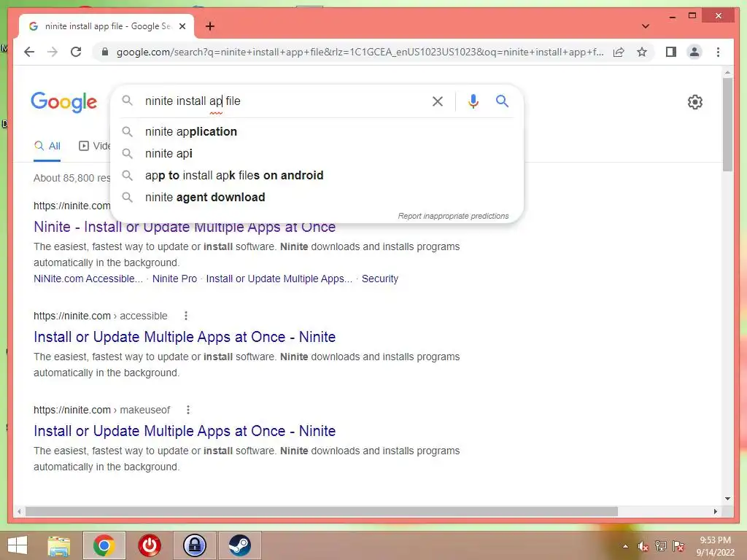Open Chrome three-dot menu
Image resolution: width=747 pixels, height=560 pixels.
(718, 52)
